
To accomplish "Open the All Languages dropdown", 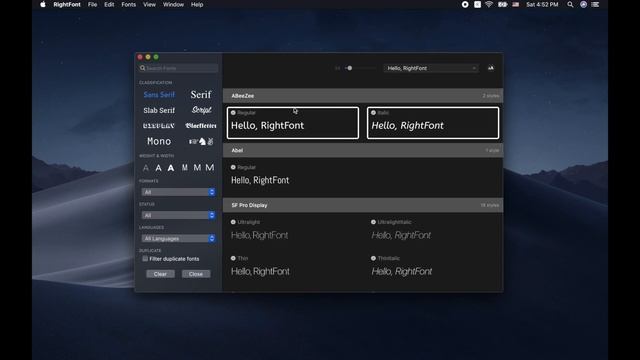I will [x=178, y=238].
